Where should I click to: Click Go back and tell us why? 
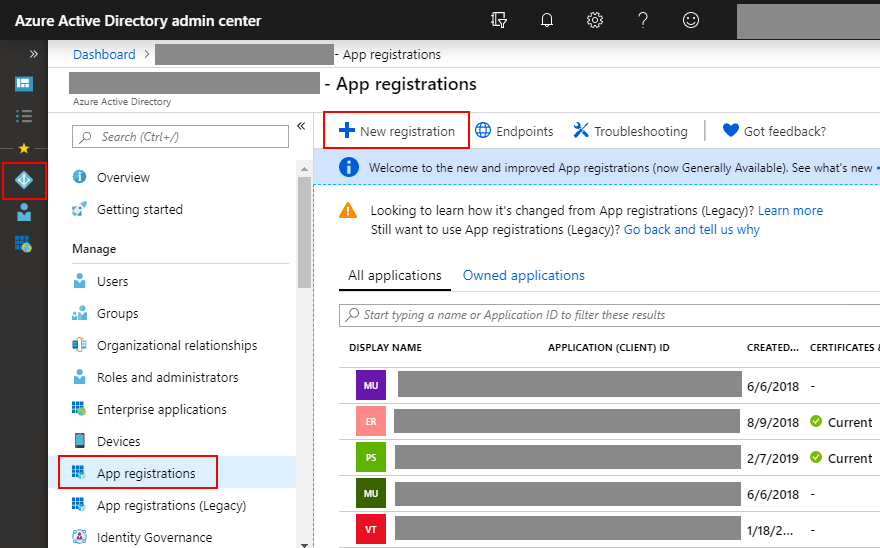pyautogui.click(x=691, y=230)
